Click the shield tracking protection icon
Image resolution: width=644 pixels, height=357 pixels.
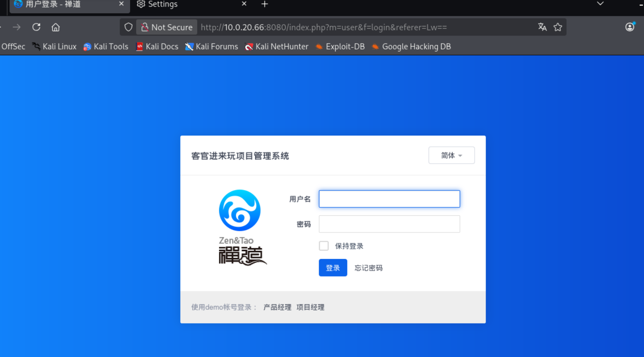click(x=128, y=27)
